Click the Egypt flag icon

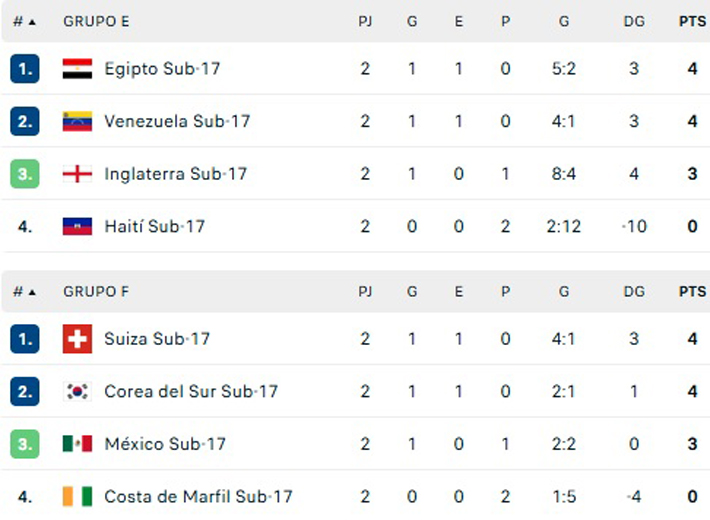(x=77, y=69)
